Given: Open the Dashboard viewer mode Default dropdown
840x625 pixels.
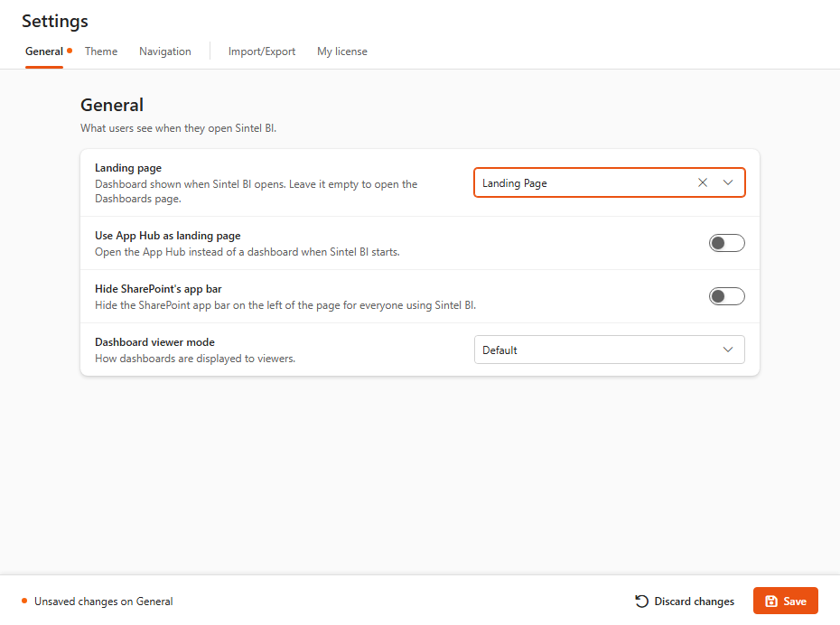Looking at the screenshot, I should tap(609, 350).
